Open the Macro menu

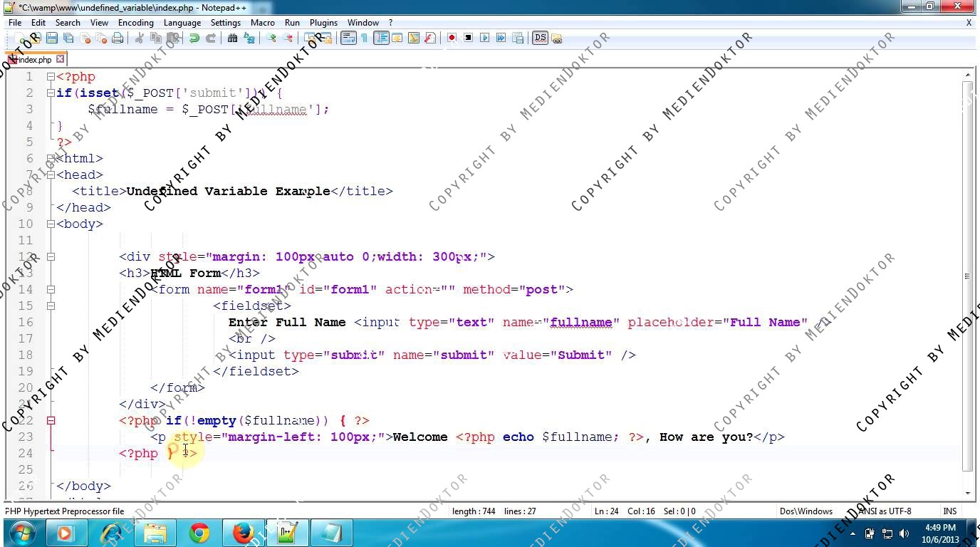click(x=262, y=22)
